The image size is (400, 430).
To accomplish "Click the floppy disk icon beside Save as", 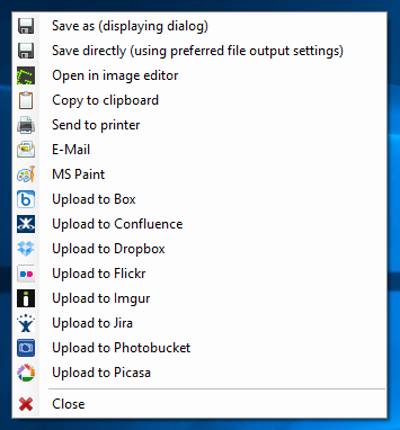I will tap(26, 26).
